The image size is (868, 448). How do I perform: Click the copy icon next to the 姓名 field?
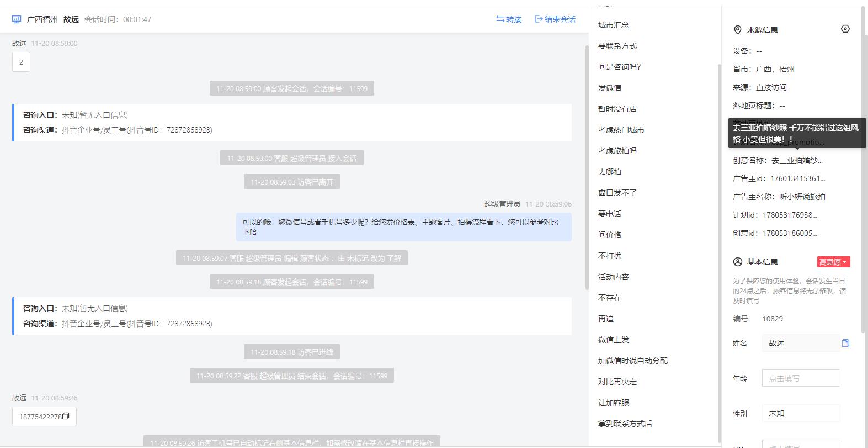point(845,343)
